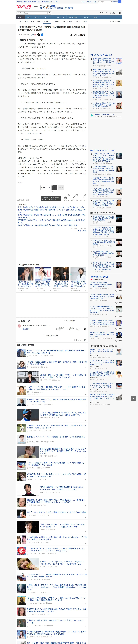Toggle the コメント非表示 checkbox
The image size is (138, 644).
pyautogui.click(x=75, y=340)
